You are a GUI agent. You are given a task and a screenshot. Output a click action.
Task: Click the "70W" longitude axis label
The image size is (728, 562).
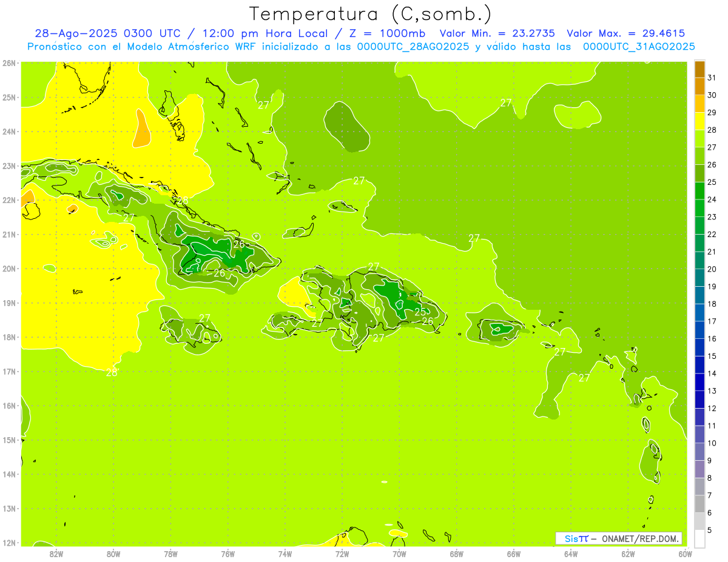[399, 554]
